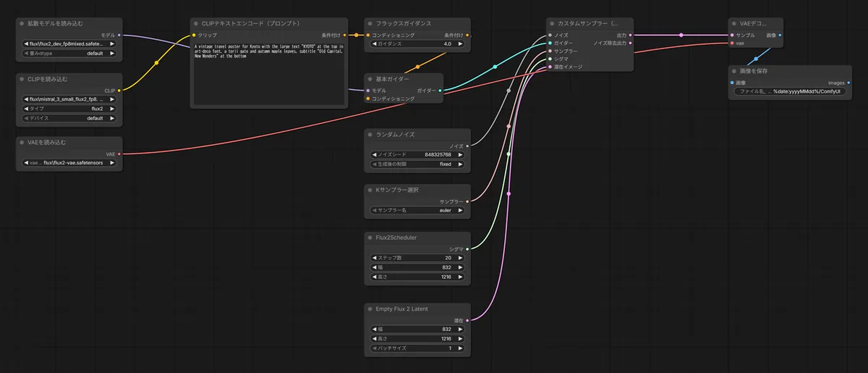Viewport: 868px width, 373px height.
Task: Open the 生成後の制御 fixed dropdown
Action: (419, 164)
